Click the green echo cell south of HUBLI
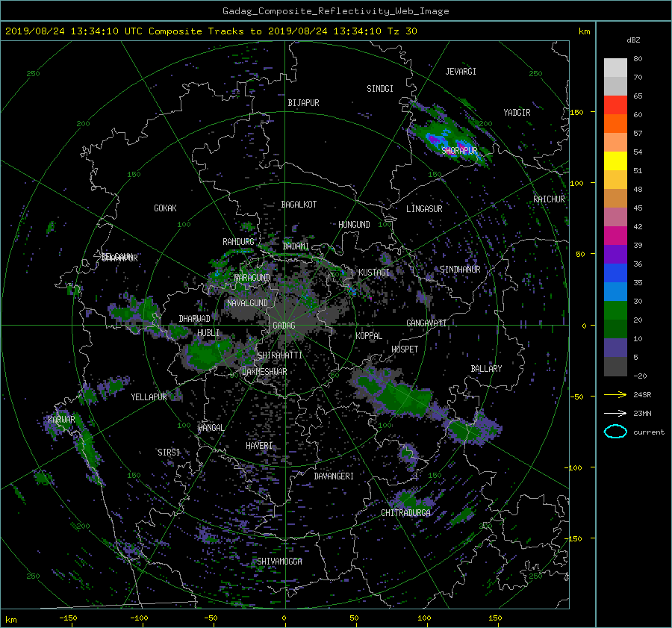This screenshot has width=672, height=628. [206, 352]
